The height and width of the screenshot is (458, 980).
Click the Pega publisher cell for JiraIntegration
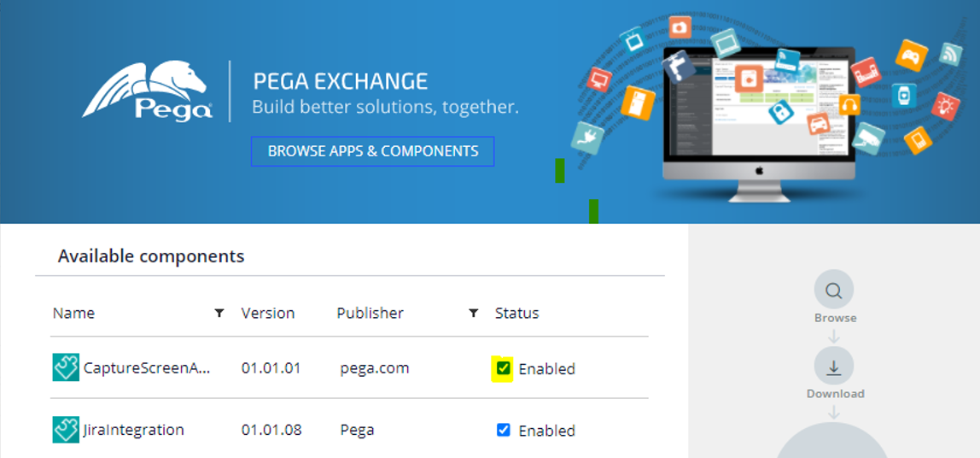click(358, 430)
